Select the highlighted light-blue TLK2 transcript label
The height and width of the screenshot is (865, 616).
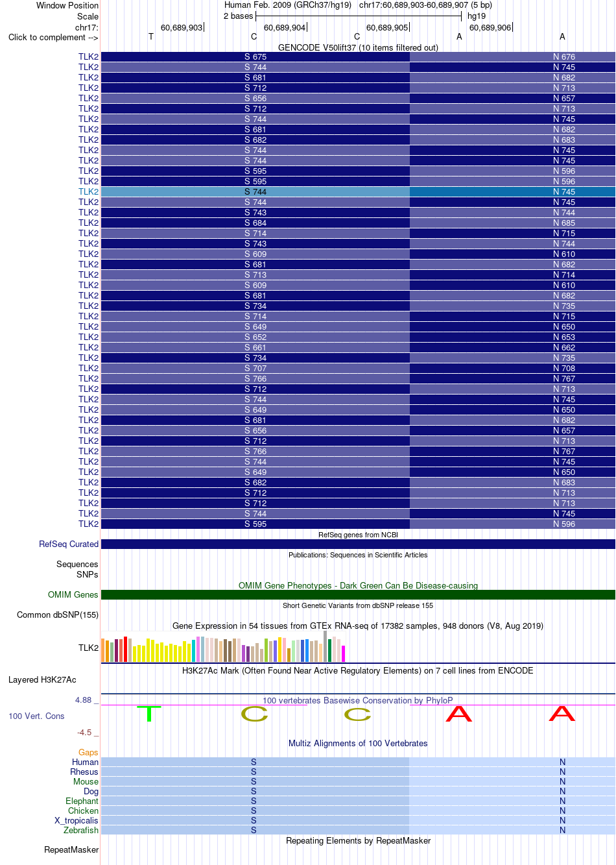(89, 192)
